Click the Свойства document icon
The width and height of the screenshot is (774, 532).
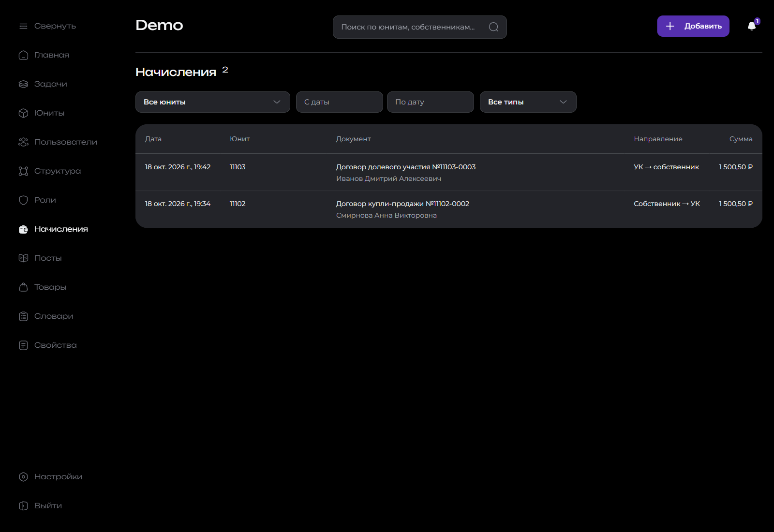click(x=23, y=345)
